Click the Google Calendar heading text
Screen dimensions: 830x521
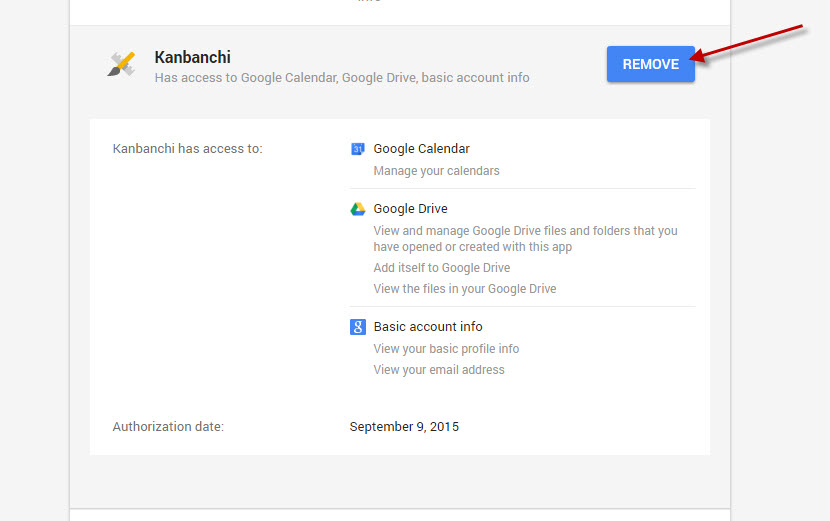(x=421, y=149)
